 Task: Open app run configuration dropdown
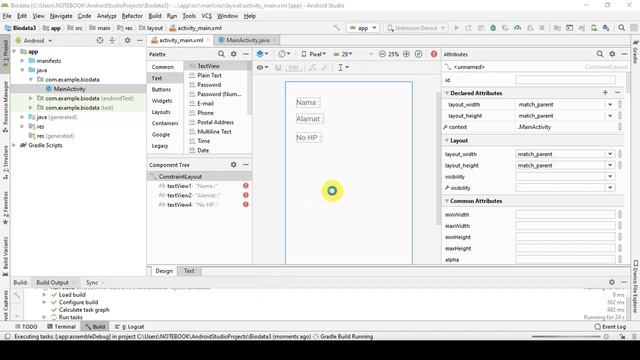point(363,28)
